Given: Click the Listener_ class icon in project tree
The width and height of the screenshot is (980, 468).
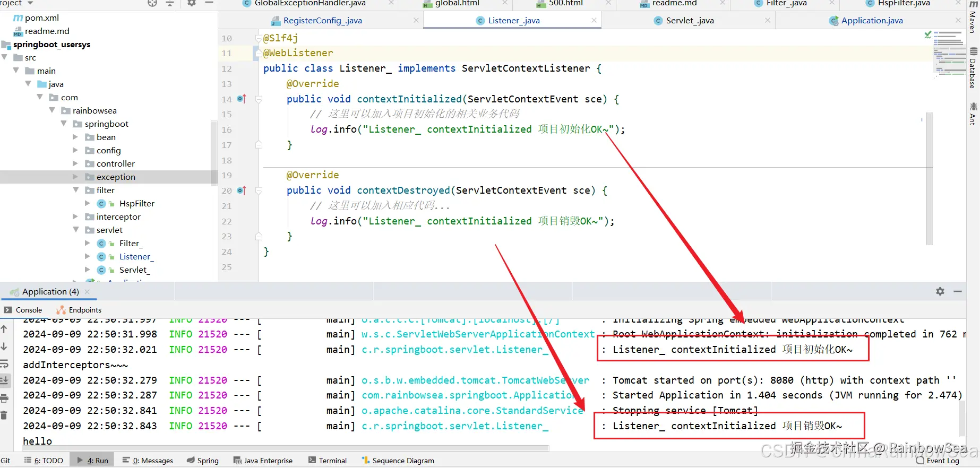Looking at the screenshot, I should pyautogui.click(x=101, y=257).
